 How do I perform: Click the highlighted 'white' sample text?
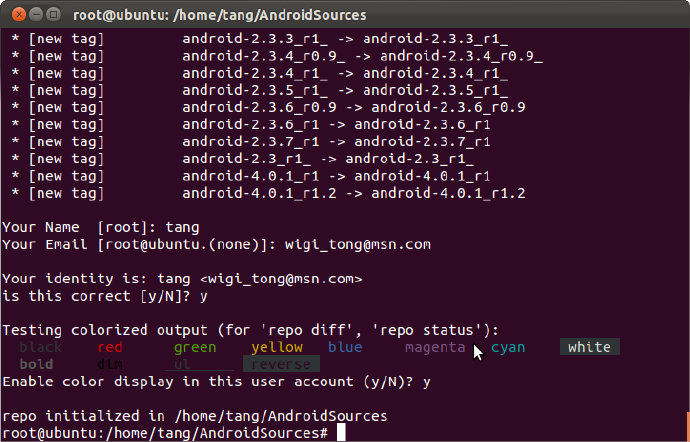pyautogui.click(x=590, y=347)
